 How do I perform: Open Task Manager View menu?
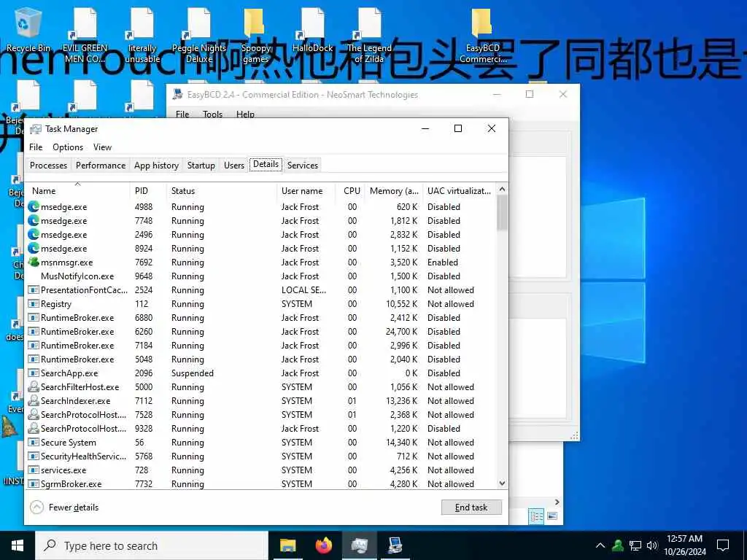(x=102, y=147)
